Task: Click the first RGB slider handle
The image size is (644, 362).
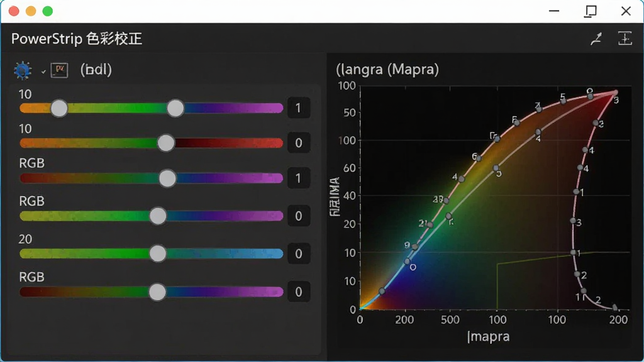Action: point(167,178)
